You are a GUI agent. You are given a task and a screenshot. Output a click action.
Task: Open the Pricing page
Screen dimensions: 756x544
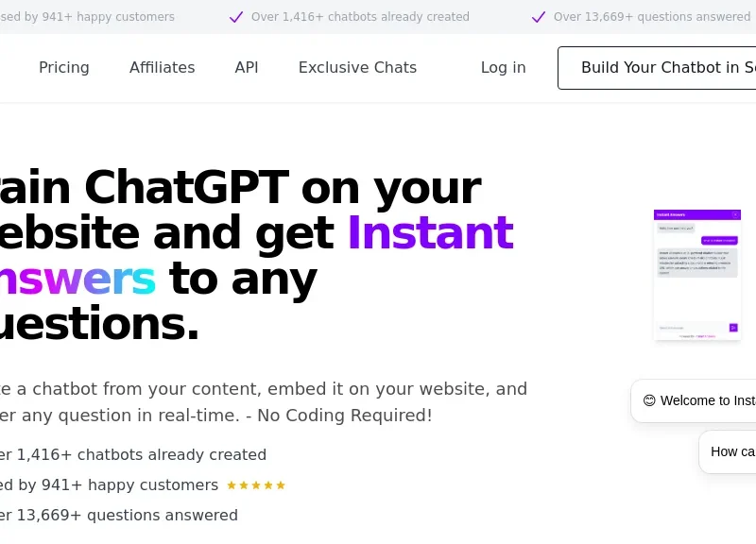[x=63, y=67]
